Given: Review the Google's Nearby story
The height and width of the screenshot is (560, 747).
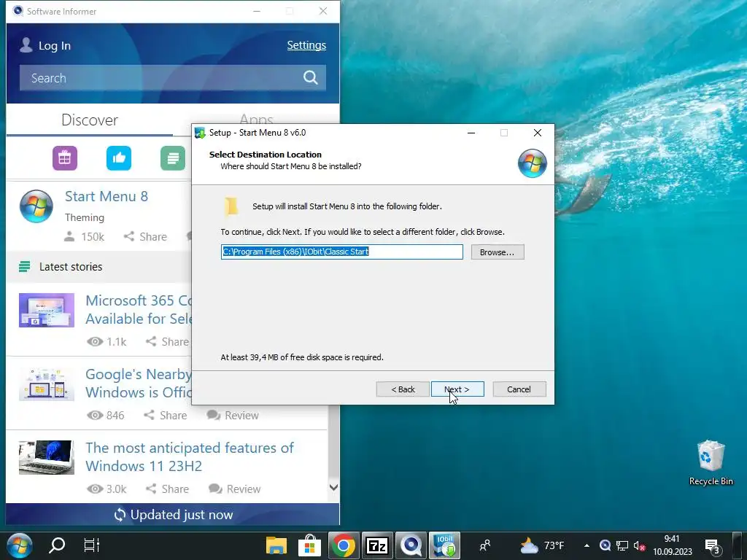Looking at the screenshot, I should point(233,415).
